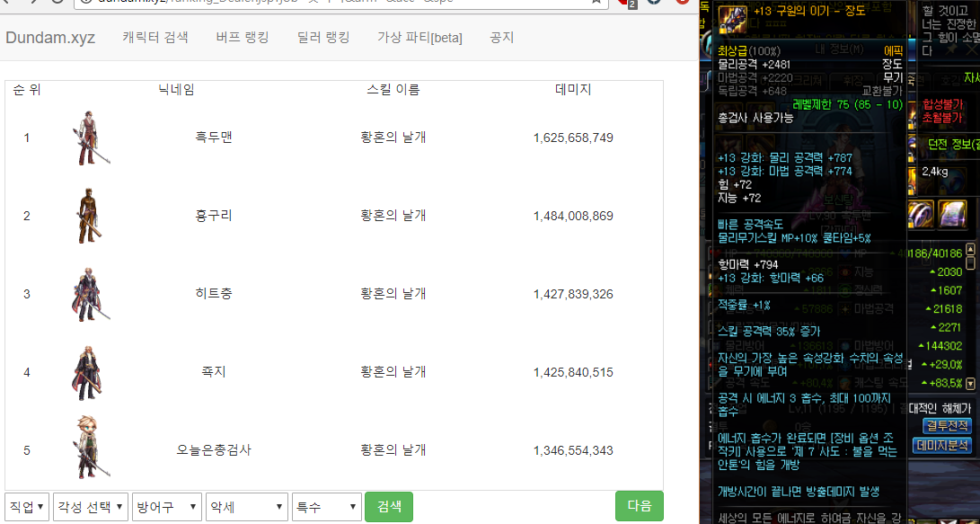The height and width of the screenshot is (524, 980).
Task: Click the 물리공격 +2481 tooltip stat
Action: pyautogui.click(x=755, y=65)
